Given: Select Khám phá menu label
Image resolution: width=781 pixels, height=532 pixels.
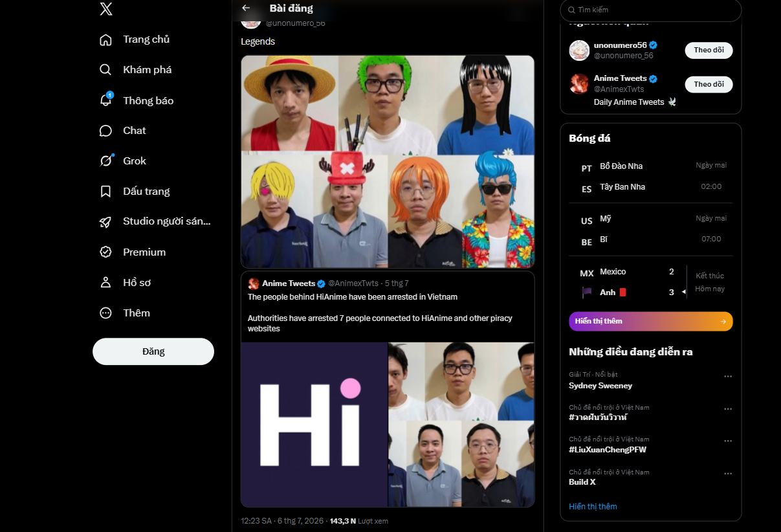Looking at the screenshot, I should tap(148, 69).
